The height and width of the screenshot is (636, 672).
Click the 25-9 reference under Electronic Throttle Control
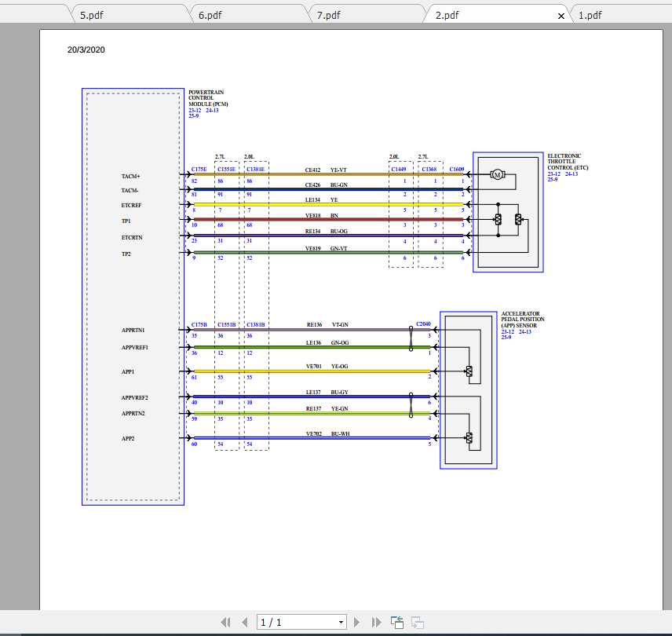[553, 180]
